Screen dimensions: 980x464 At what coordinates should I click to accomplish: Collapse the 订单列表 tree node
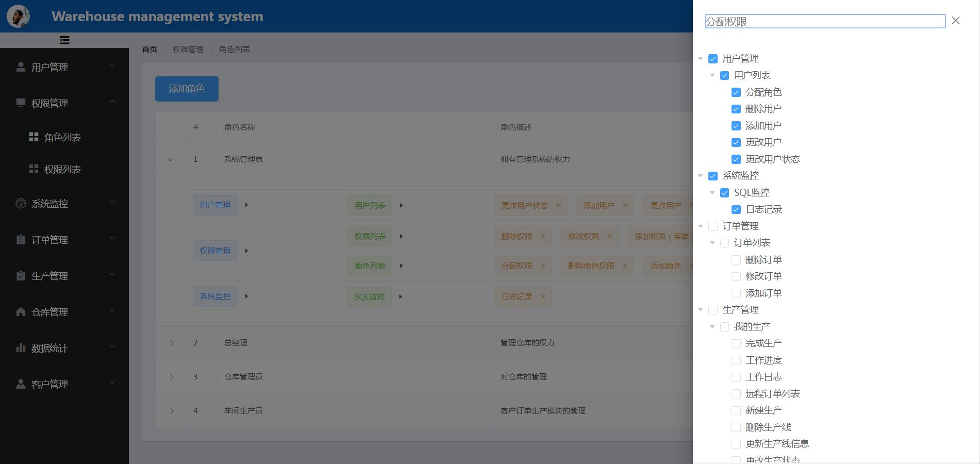pos(712,243)
